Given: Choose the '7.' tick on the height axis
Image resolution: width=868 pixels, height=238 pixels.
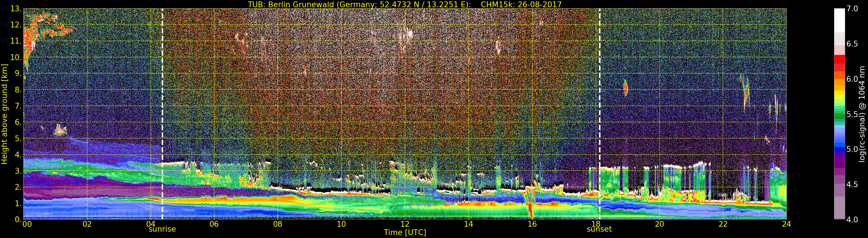Looking at the screenshot, I should click(18, 106).
